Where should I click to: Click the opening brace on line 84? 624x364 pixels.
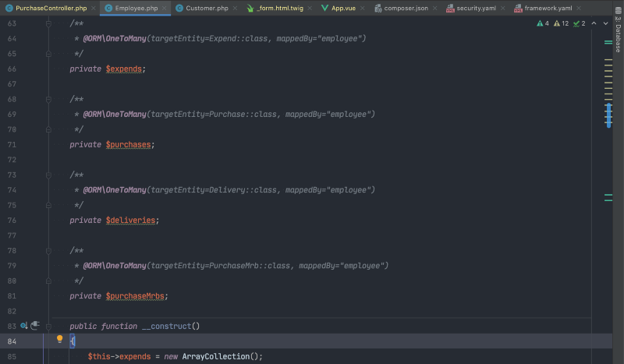click(x=73, y=341)
